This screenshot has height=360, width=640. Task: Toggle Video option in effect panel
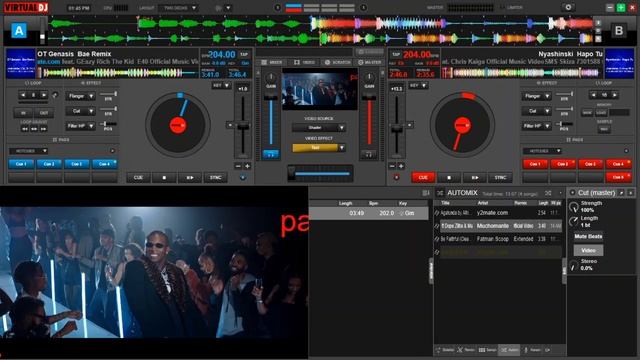tap(588, 250)
